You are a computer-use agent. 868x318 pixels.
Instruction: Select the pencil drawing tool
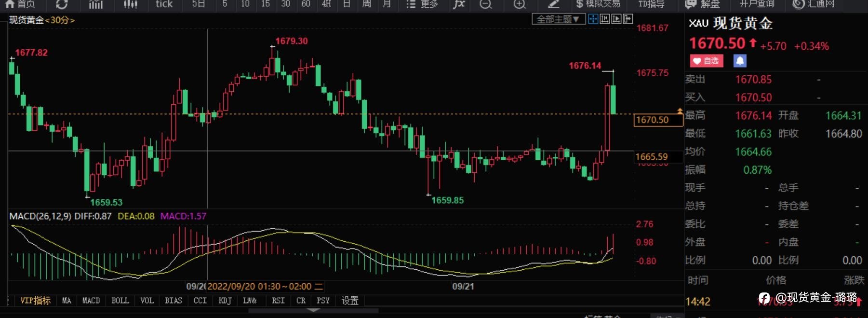click(x=553, y=4)
